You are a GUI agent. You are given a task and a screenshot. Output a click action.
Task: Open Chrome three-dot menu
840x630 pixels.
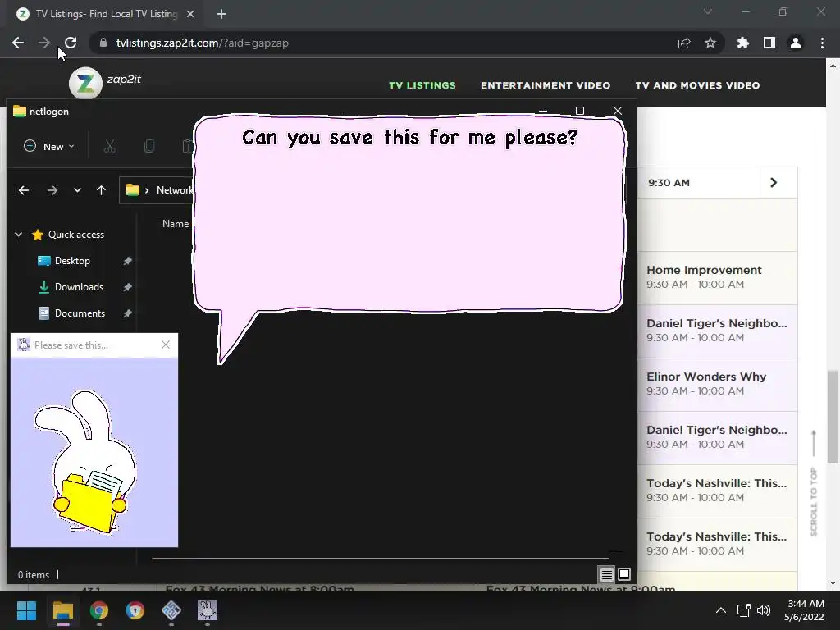coord(822,43)
